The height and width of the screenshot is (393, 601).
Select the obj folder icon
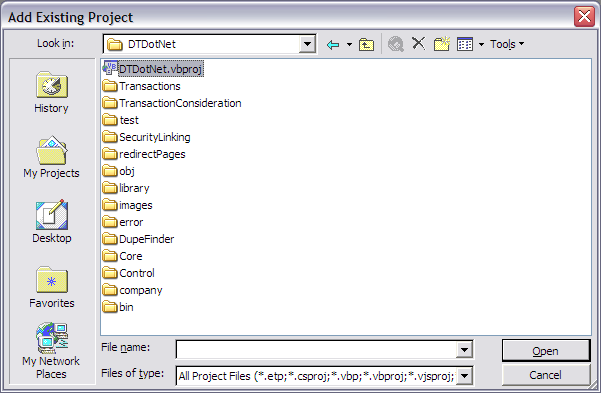(110, 171)
